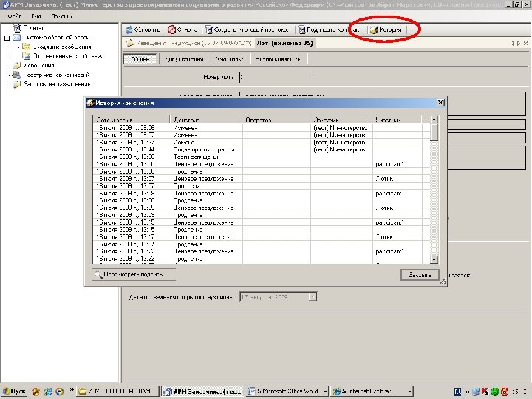The height and width of the screenshot is (399, 532).
Task: Select the mail system node with envelope icon
Action: (x=51, y=38)
